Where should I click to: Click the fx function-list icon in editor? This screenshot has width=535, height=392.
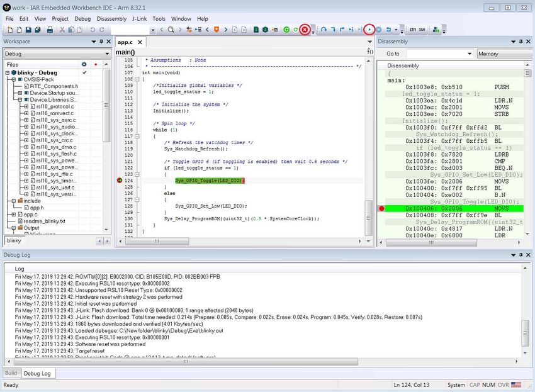pyautogui.click(x=370, y=51)
